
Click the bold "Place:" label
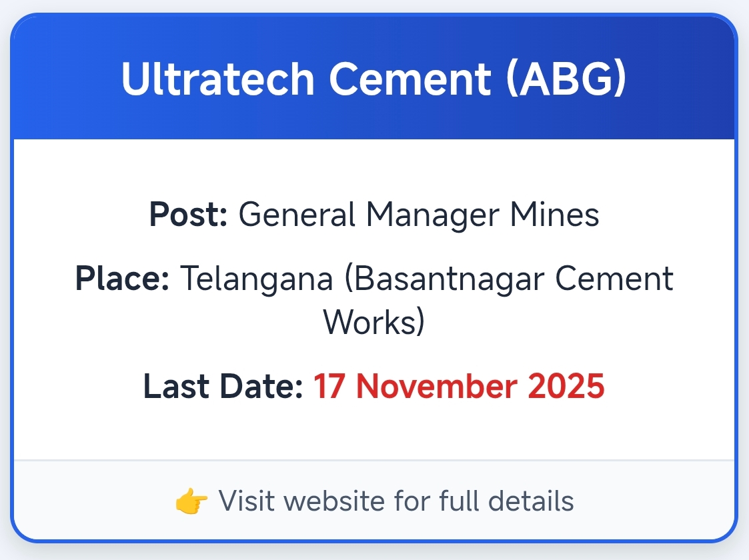point(123,279)
